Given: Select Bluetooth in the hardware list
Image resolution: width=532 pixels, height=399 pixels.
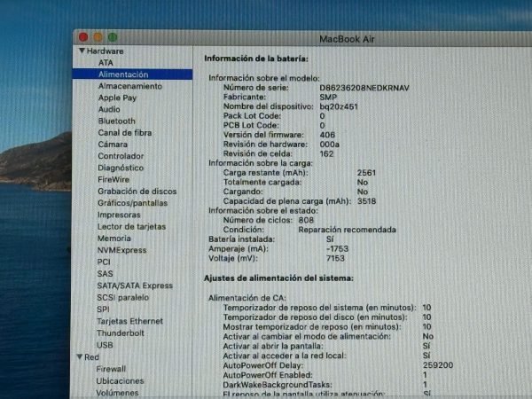Looking at the screenshot, I should pos(116,121).
